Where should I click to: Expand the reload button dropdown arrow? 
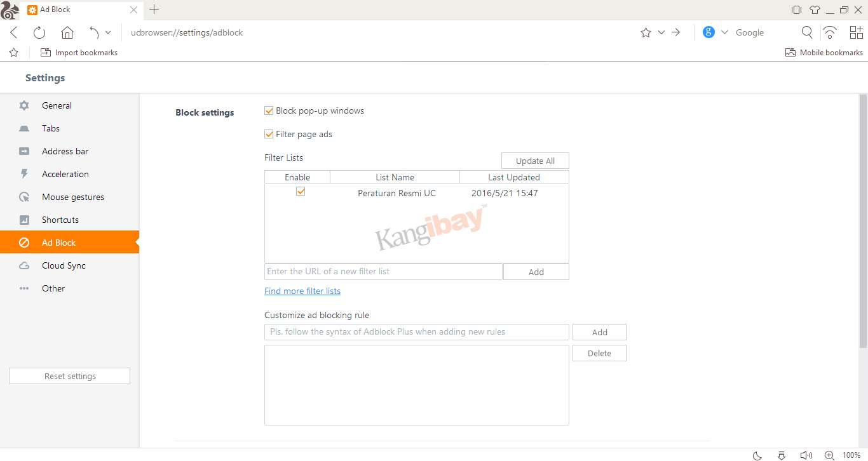108,32
